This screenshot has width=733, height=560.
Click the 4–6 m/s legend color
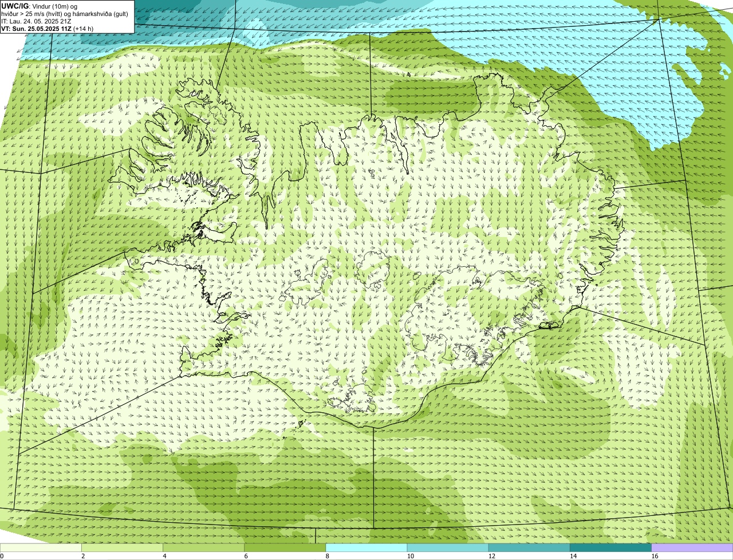click(204, 547)
